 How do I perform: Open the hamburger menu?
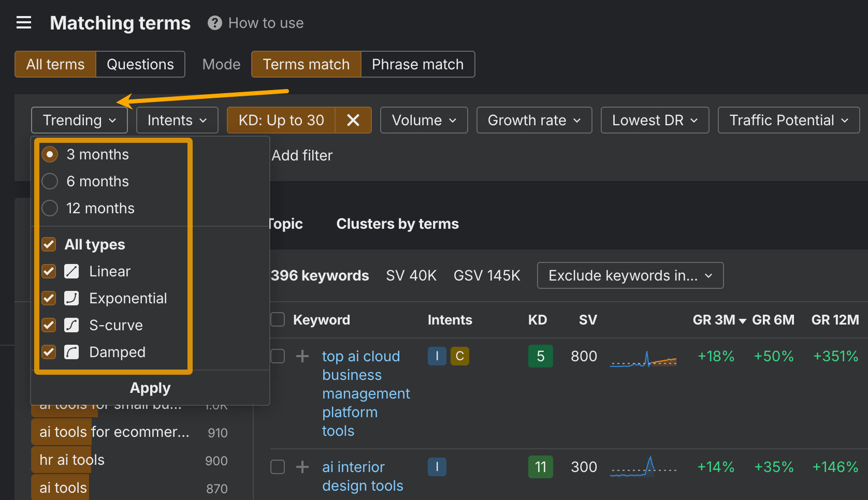click(24, 23)
